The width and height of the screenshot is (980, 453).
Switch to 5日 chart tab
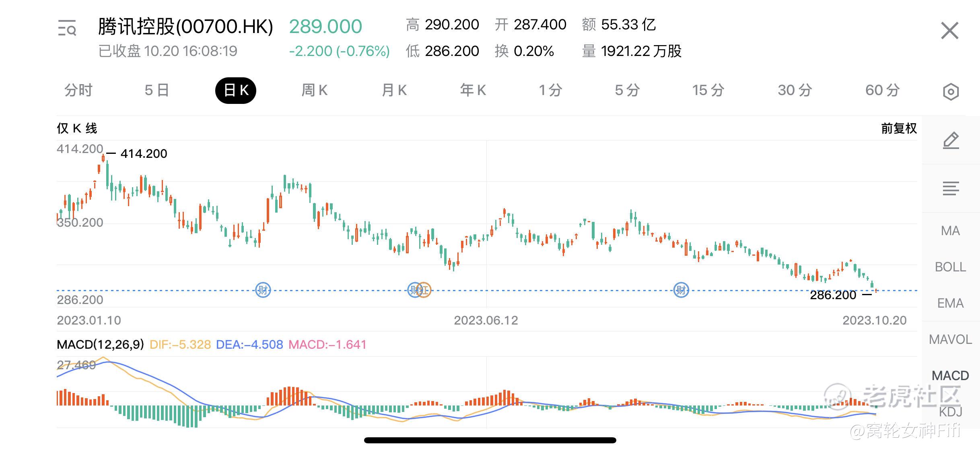[x=157, y=90]
